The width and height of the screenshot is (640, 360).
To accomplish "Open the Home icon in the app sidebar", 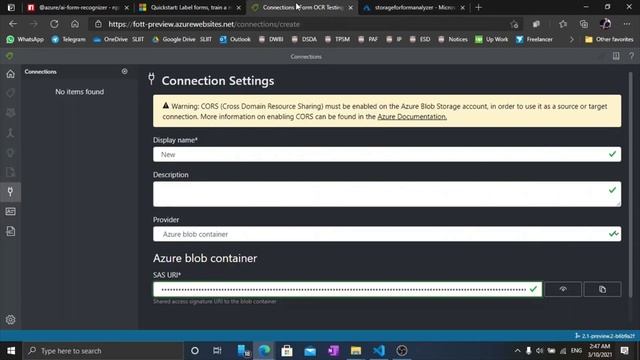I will coord(11,74).
